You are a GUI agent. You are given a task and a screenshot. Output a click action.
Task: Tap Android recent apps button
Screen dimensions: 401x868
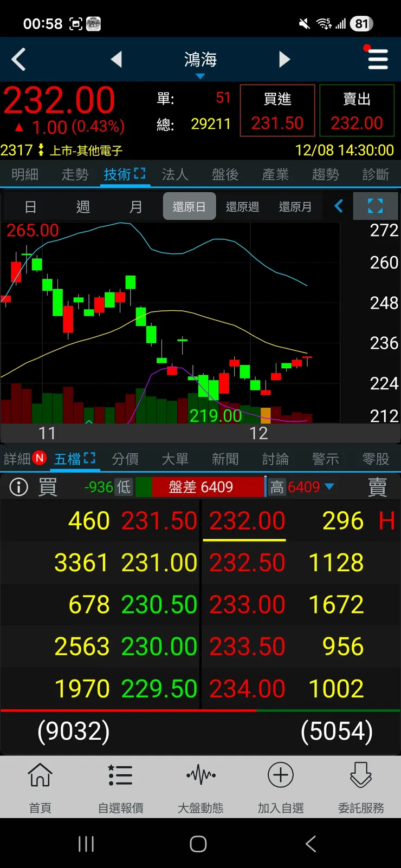(86, 844)
